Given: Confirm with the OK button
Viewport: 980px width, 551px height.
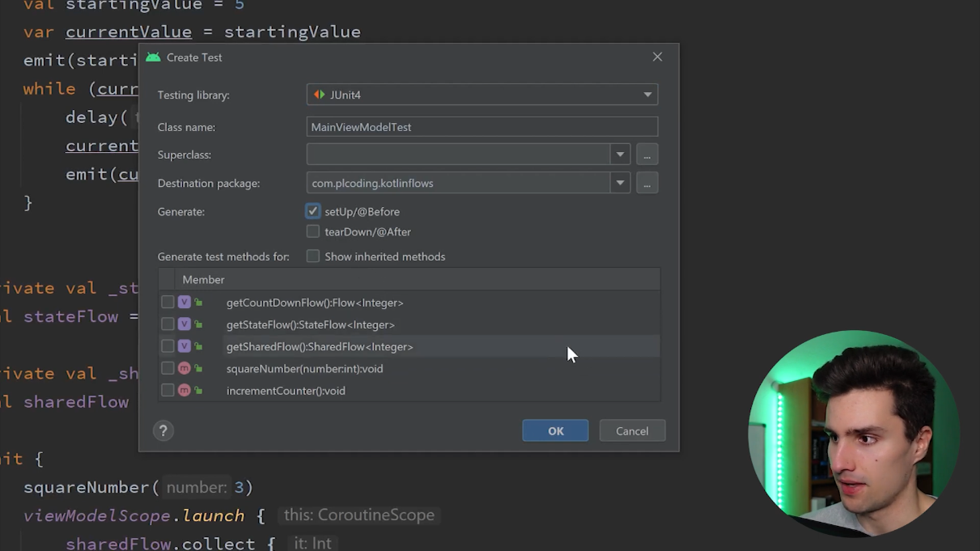Looking at the screenshot, I should (555, 430).
